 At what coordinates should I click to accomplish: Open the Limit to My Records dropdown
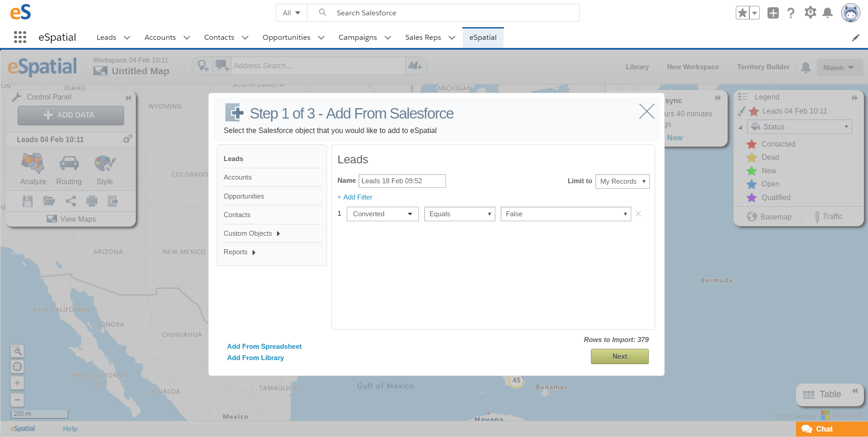[623, 181]
